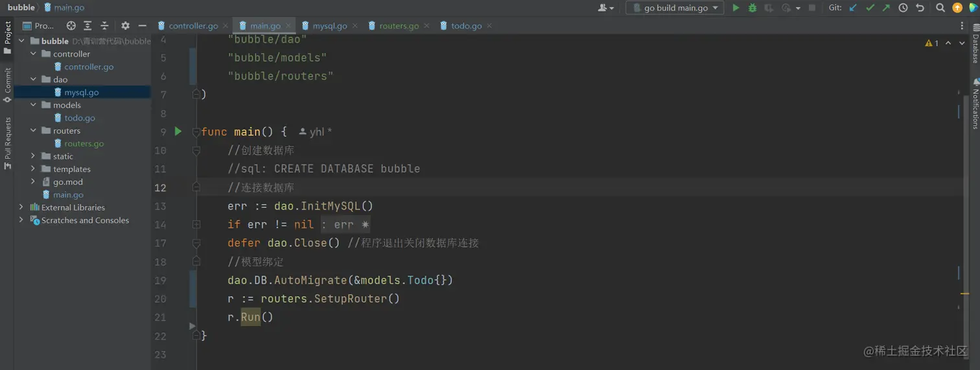Open the Pull Requests tool window
The image size is (980, 370).
[7, 143]
